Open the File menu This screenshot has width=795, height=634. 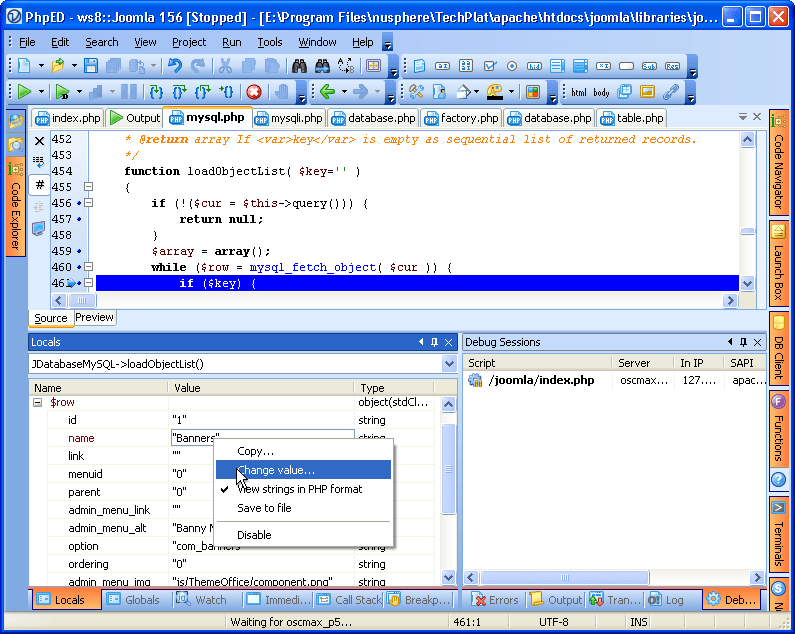point(27,43)
